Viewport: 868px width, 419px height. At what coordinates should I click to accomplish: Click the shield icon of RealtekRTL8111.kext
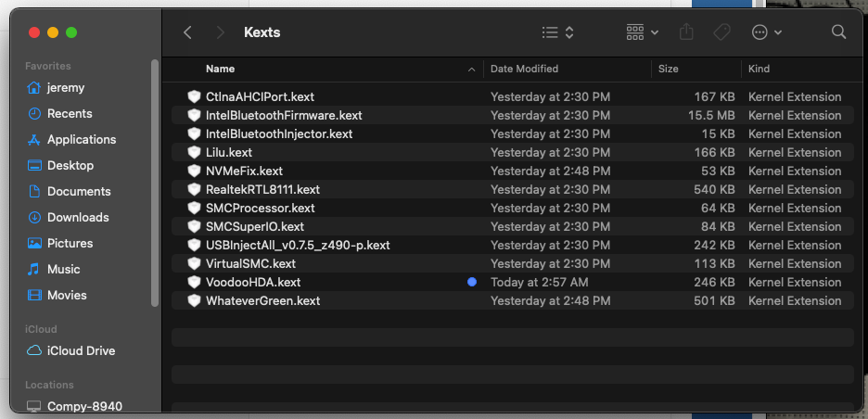click(194, 189)
